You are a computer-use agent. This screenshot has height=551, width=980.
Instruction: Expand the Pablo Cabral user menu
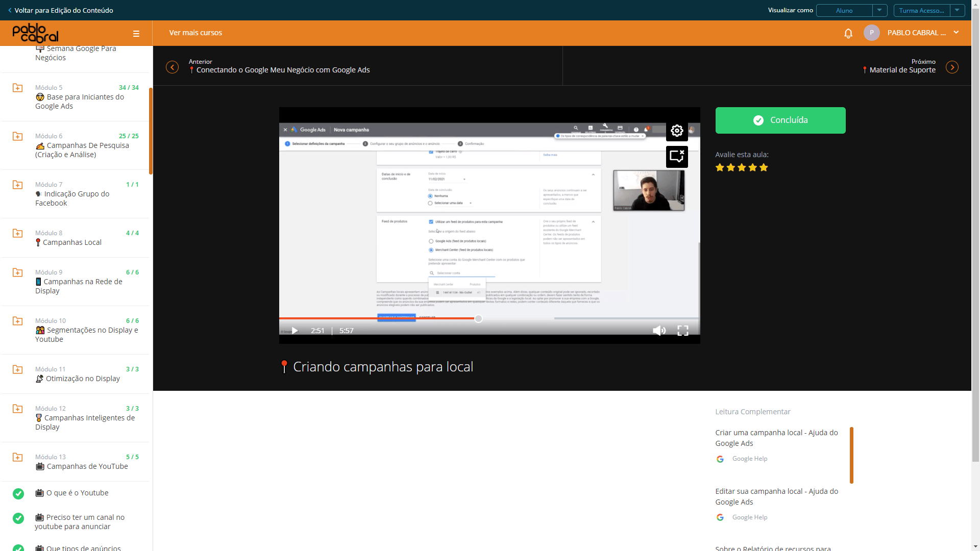pos(956,33)
